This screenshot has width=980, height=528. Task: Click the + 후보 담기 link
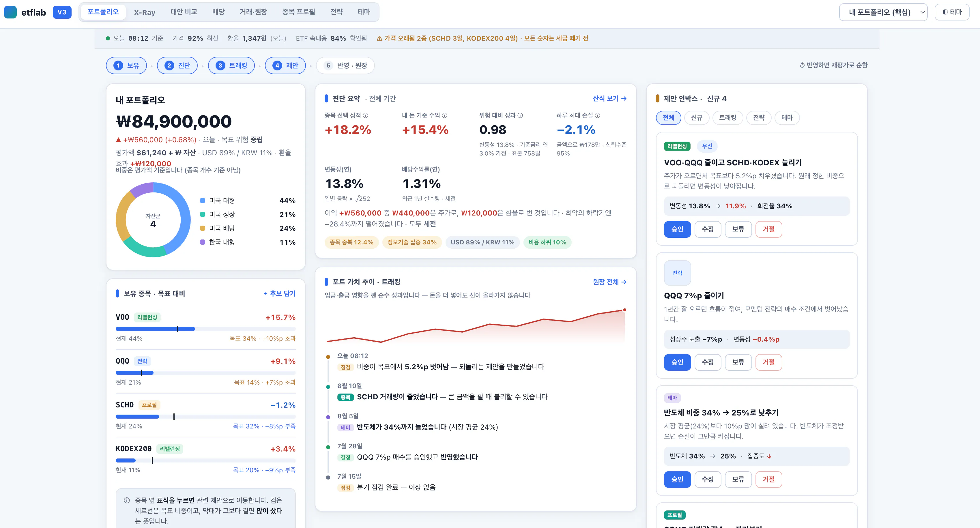pyautogui.click(x=279, y=293)
